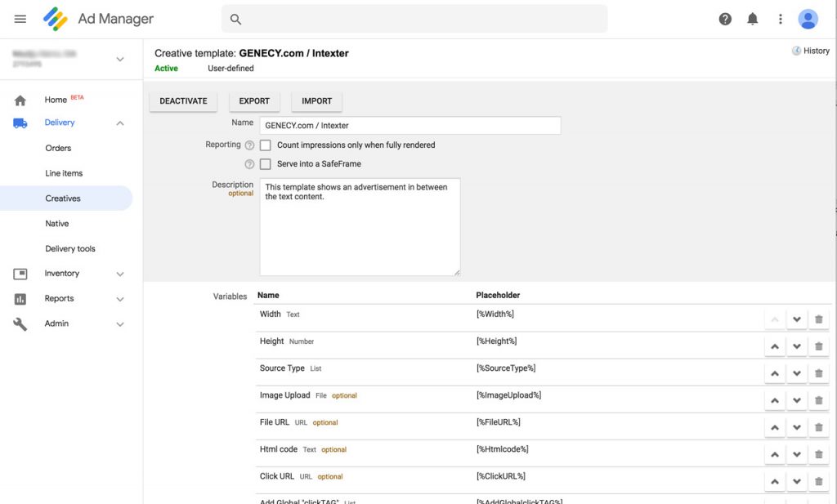
Task: Open the hamburger main menu
Action: [x=20, y=20]
